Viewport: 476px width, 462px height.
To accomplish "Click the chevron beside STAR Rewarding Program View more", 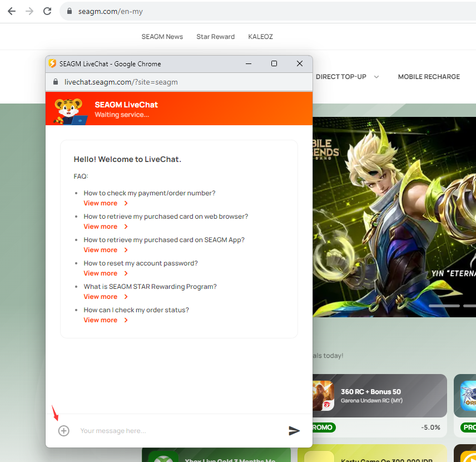I will click(x=126, y=297).
